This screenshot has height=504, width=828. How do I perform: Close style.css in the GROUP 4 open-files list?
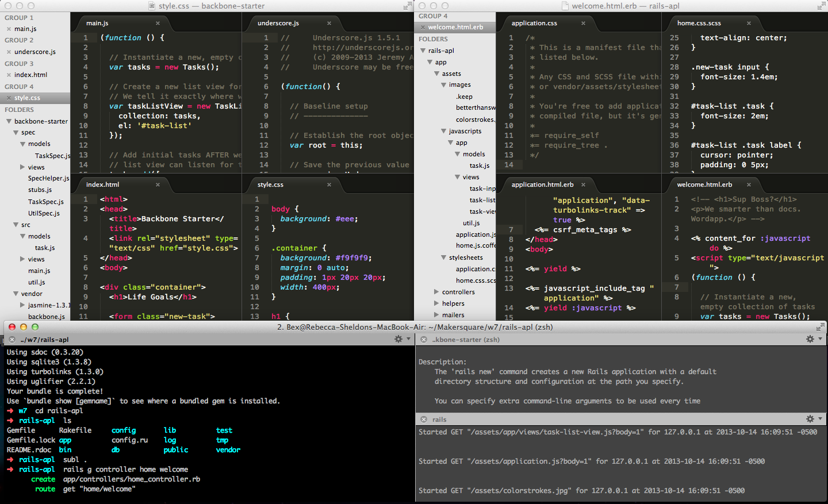coord(9,98)
